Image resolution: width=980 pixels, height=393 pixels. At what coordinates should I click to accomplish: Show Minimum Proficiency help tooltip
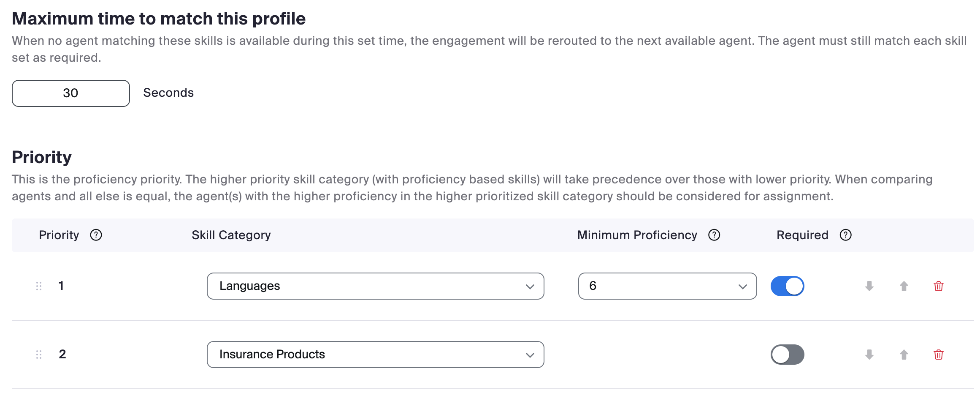click(x=714, y=235)
